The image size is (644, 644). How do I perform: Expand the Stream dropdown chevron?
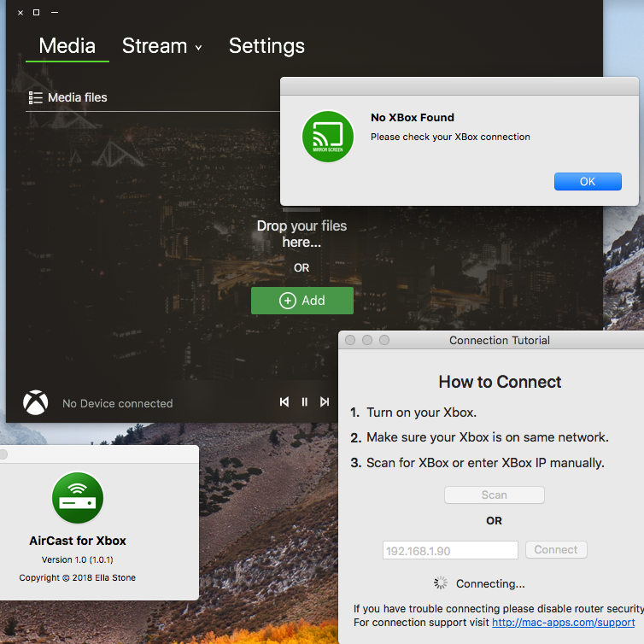198,48
